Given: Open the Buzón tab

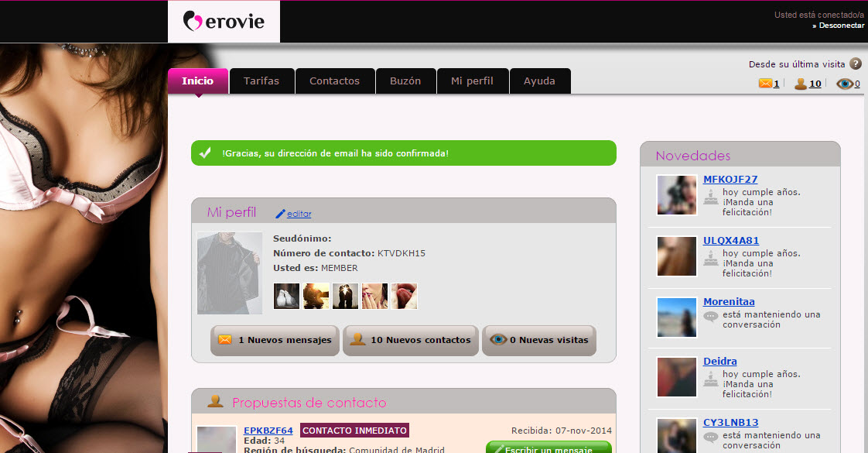Looking at the screenshot, I should (405, 81).
